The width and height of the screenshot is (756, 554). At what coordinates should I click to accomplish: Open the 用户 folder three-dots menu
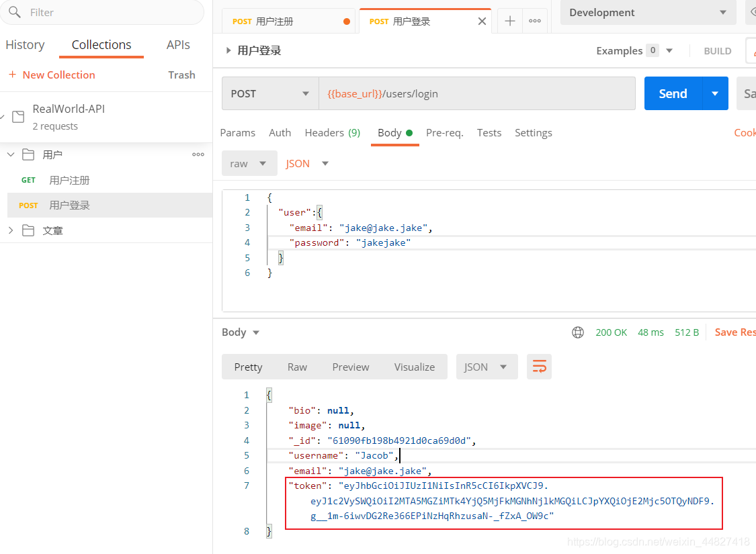point(198,154)
